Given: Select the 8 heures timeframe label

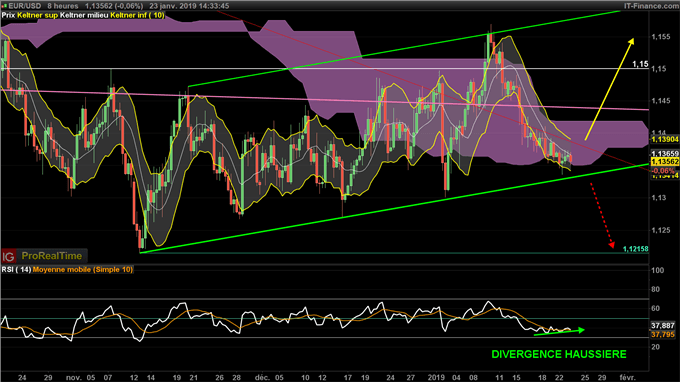Looking at the screenshot, I should pos(63,6).
